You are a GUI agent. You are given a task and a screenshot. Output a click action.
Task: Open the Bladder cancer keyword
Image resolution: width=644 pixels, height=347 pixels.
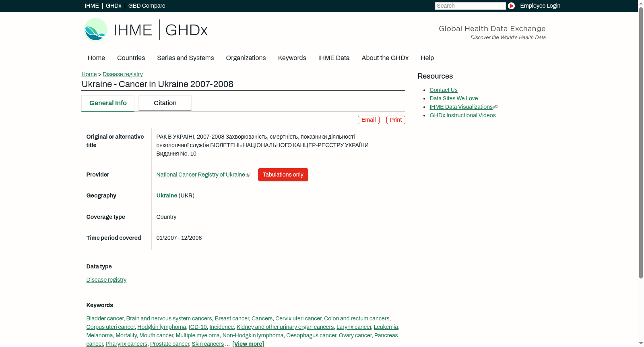pos(105,318)
